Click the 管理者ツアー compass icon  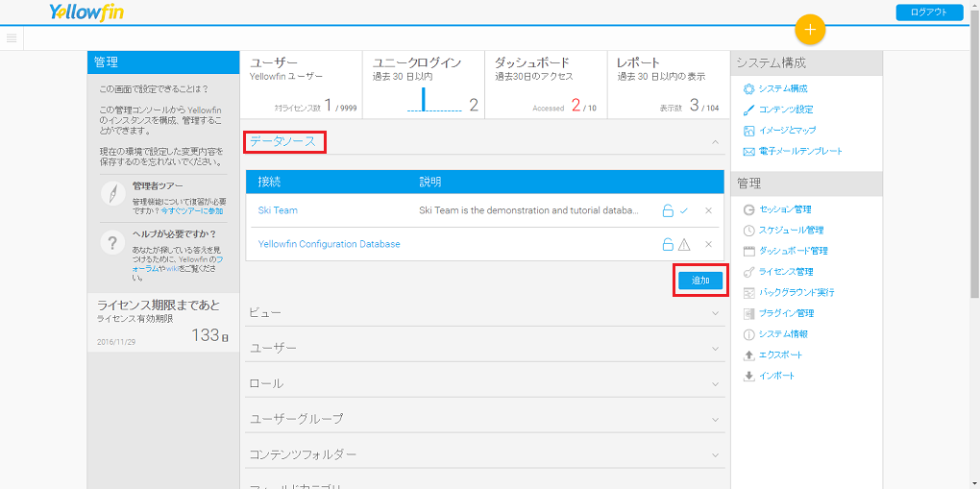point(113,194)
